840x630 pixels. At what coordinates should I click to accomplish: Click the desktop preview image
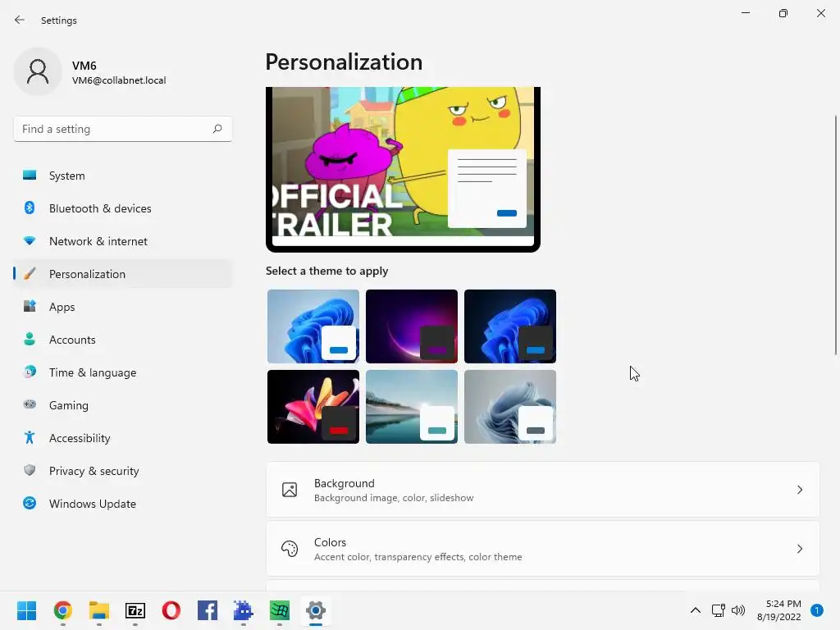403,169
